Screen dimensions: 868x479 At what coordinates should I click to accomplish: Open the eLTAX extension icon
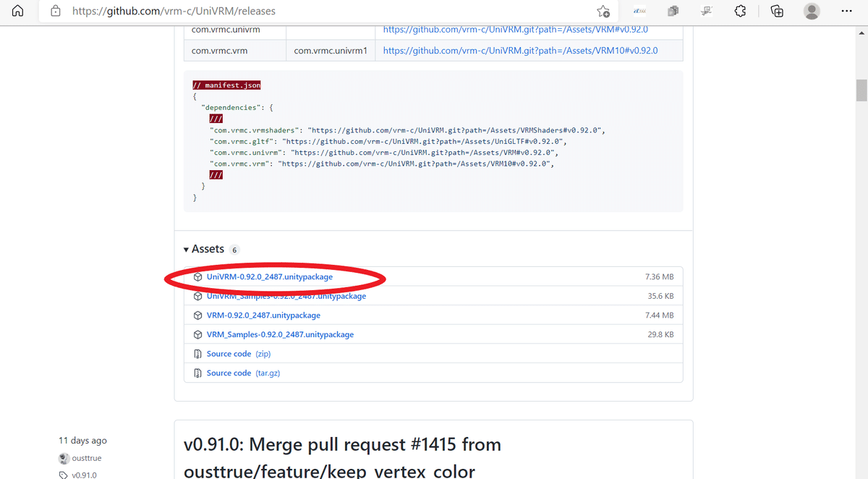[x=639, y=12]
